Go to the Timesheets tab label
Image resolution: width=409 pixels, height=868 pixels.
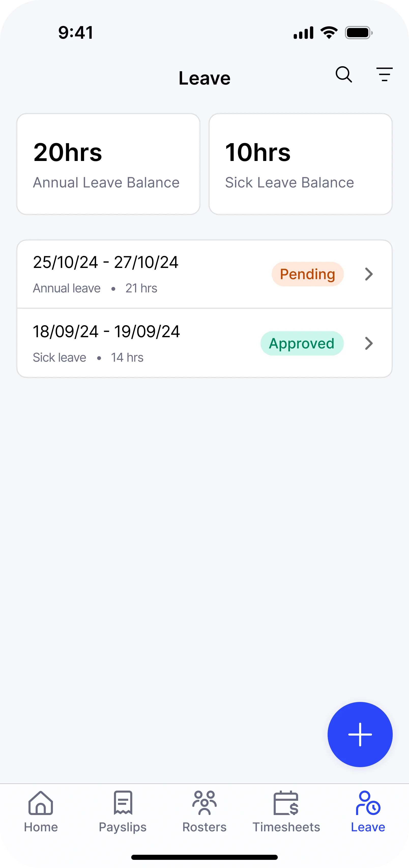pyautogui.click(x=286, y=827)
